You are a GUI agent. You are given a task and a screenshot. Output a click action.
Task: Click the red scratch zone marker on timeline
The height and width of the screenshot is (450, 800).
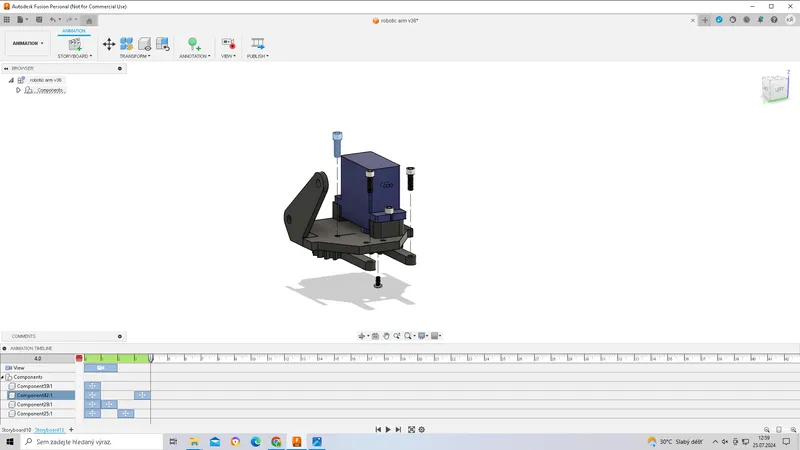[x=79, y=358]
